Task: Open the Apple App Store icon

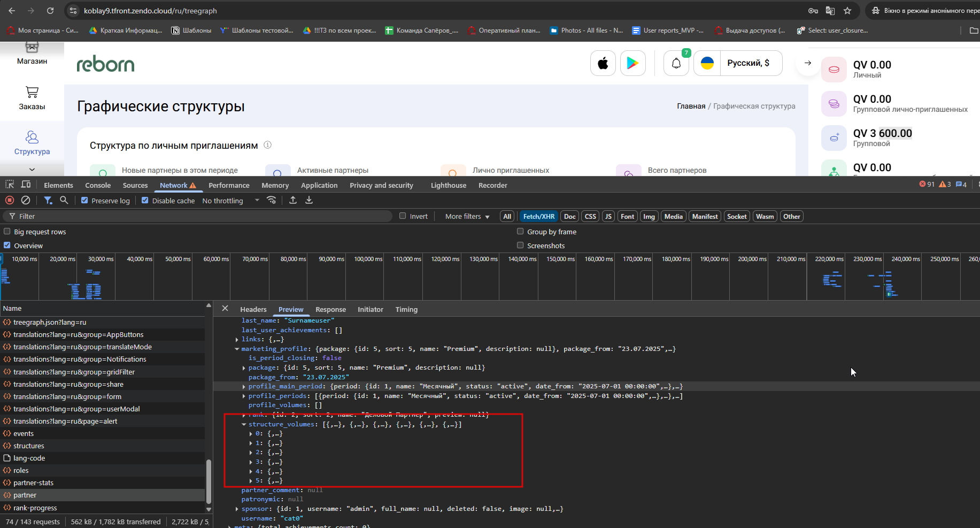Action: [603, 63]
